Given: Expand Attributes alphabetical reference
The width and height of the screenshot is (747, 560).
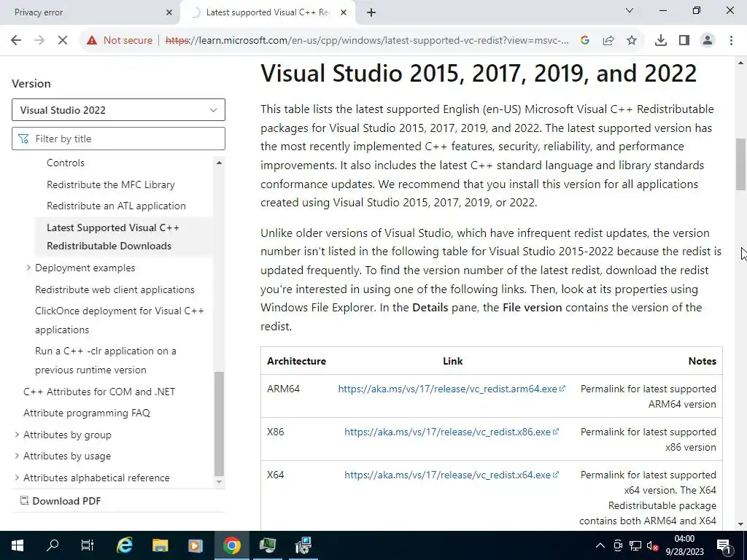Looking at the screenshot, I should (17, 477).
